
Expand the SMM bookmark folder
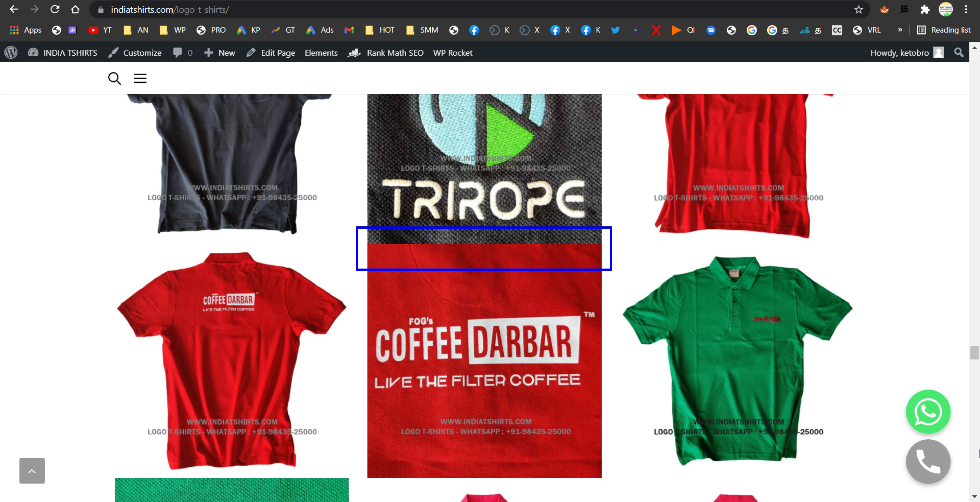coord(422,30)
